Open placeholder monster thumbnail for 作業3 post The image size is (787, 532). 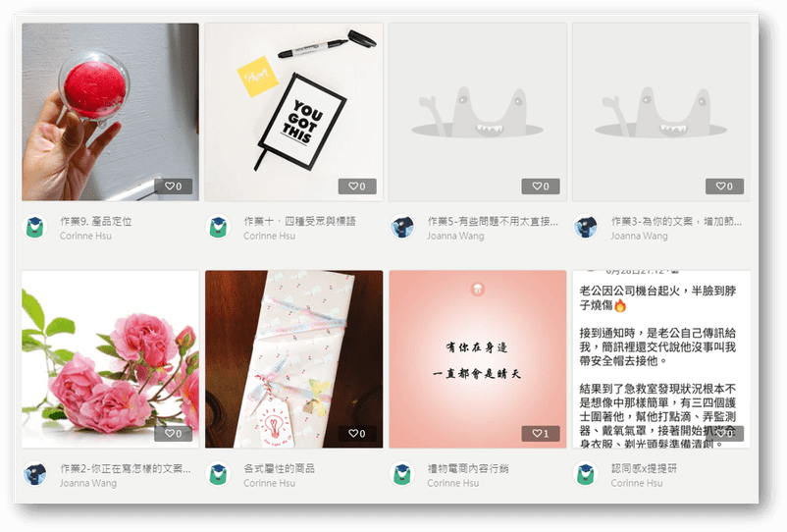661,112
